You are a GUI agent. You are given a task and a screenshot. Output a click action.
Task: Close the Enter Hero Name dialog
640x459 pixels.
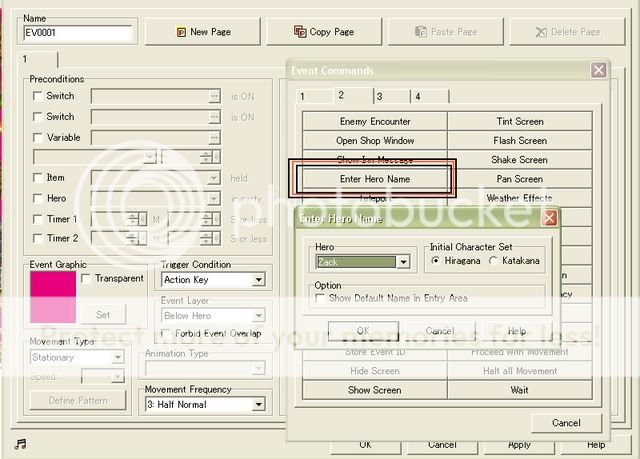click(x=549, y=218)
